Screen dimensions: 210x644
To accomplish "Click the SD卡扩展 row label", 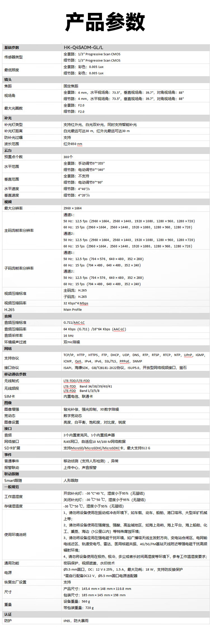I will tap(12, 448).
